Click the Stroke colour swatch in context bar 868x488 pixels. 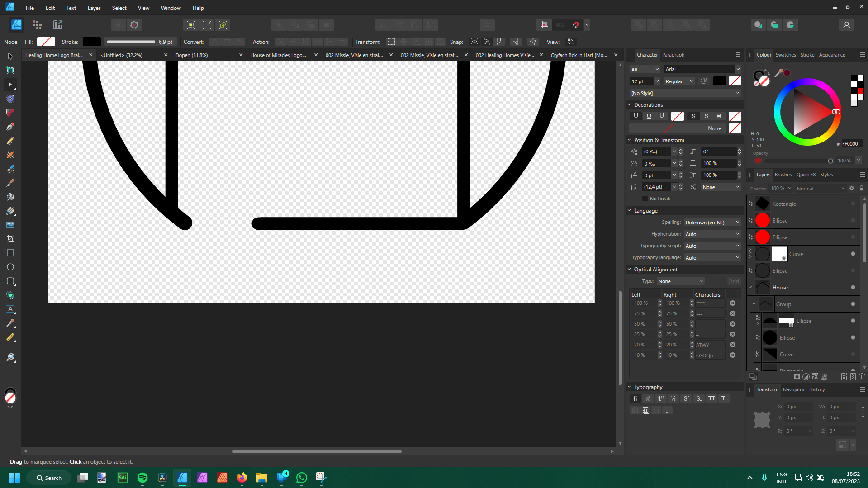[92, 42]
